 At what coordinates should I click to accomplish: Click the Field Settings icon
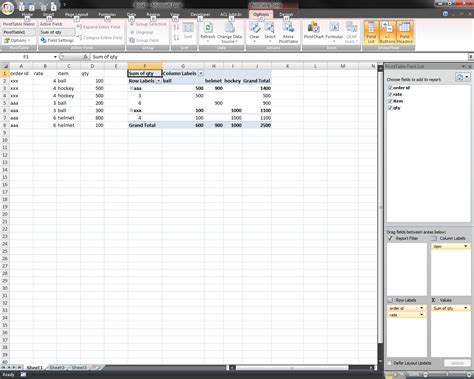[43, 40]
